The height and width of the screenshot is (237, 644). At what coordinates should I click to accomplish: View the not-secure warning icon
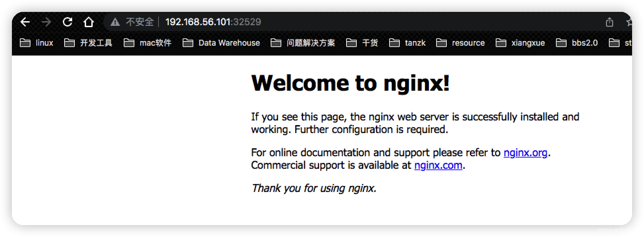(115, 22)
